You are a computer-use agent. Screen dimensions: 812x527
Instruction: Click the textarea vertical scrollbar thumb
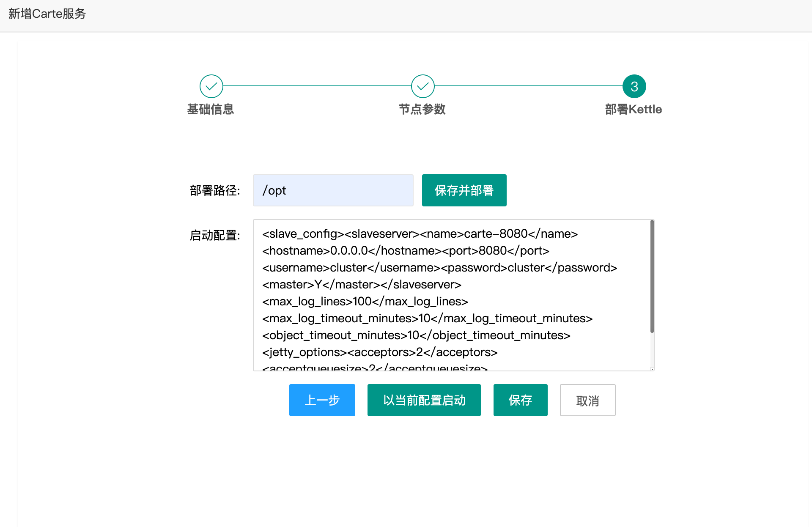(x=652, y=277)
